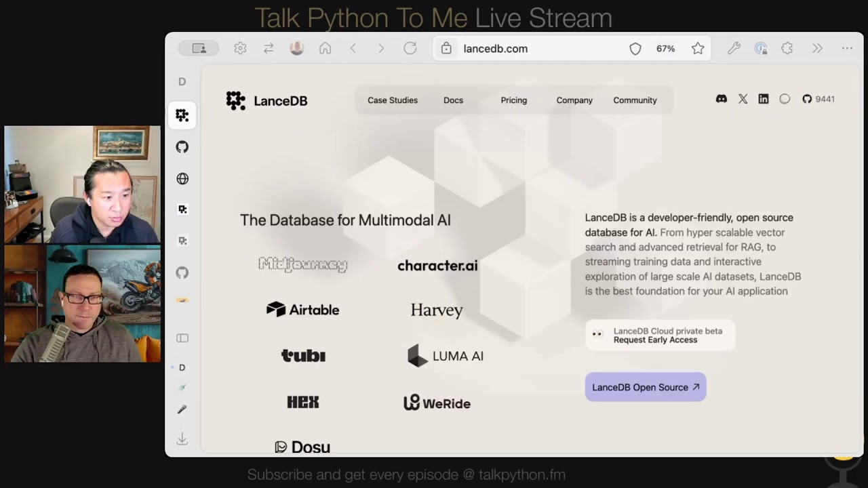Click the yellow-orange sidebar tab icon
The image size is (868, 488).
pos(182,300)
